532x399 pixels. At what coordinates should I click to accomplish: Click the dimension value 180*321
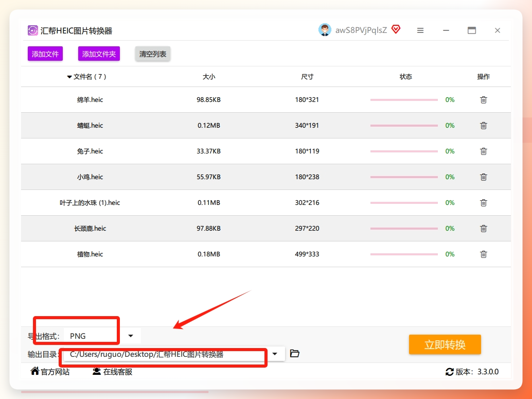click(307, 100)
